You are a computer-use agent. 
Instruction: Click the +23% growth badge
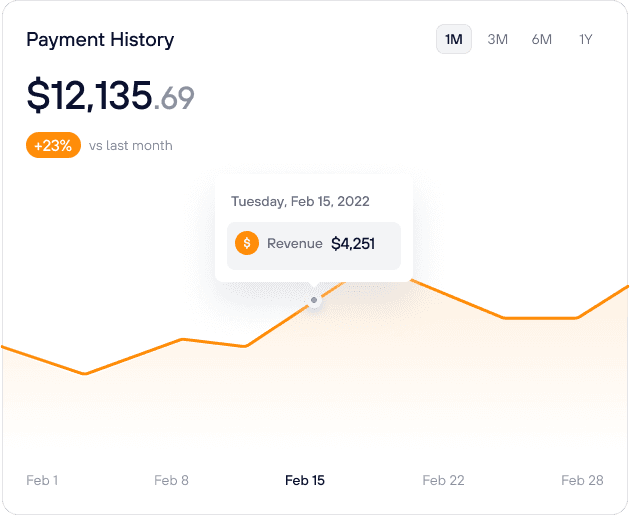(53, 145)
